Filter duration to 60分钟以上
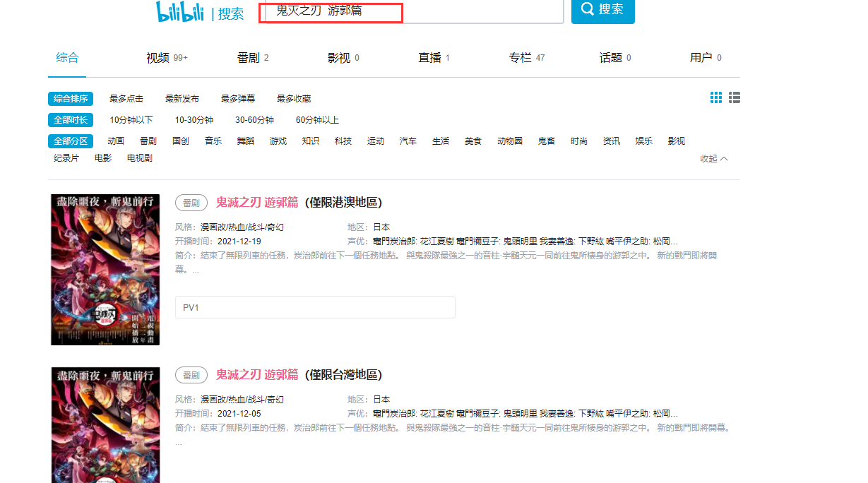 317,120
